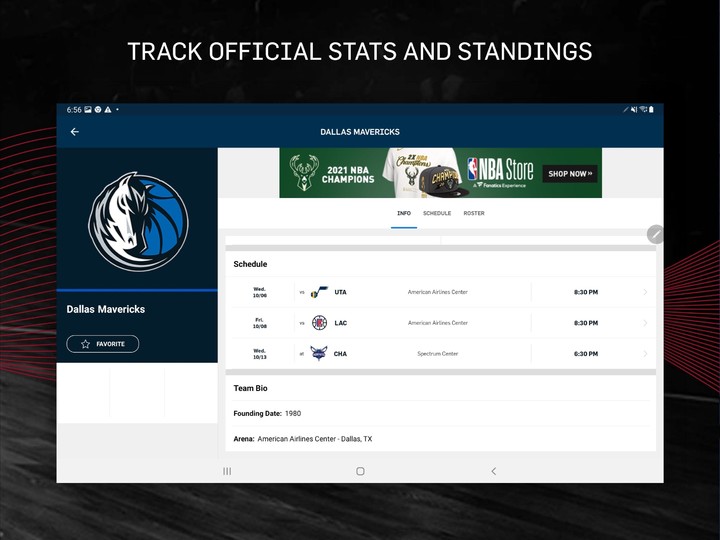
Task: Tap the round pencil edit button
Action: pos(655,235)
